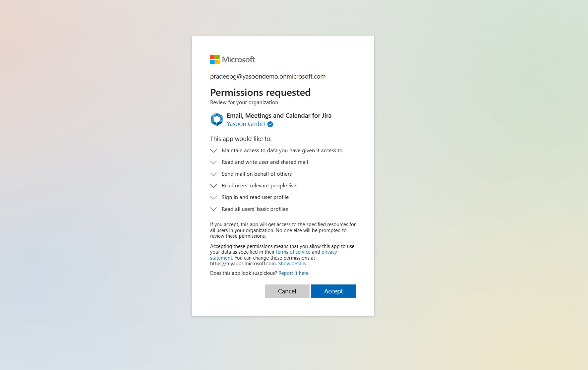This screenshot has width=588, height=370.
Task: Click the verified publisher badge icon
Action: tap(270, 124)
